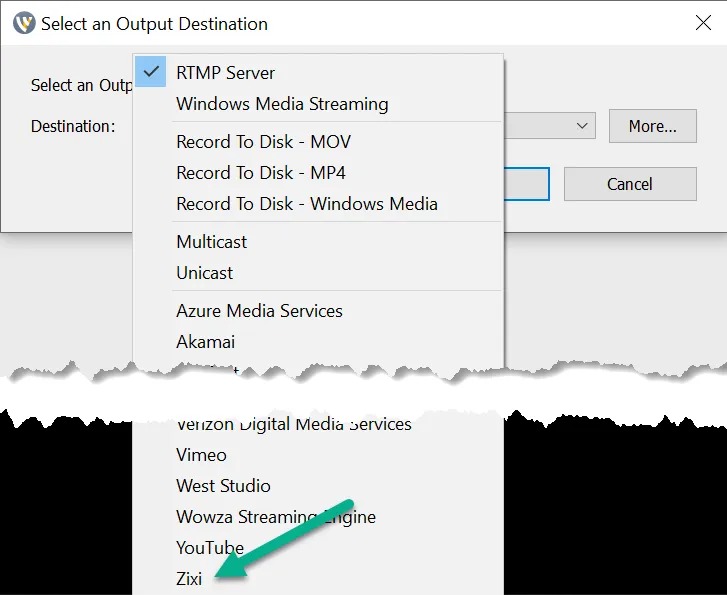The image size is (727, 595).
Task: Pick the Unicast output option
Action: pos(318,273)
